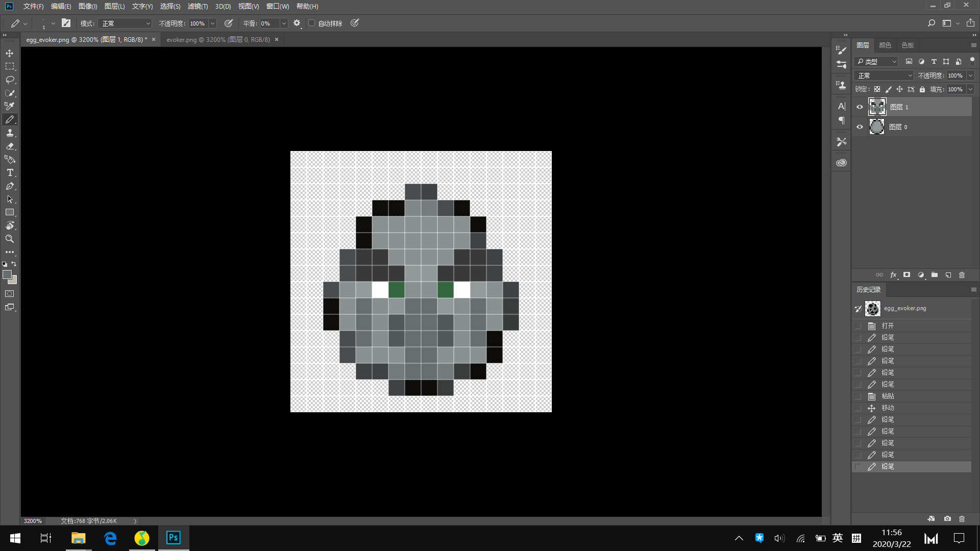The height and width of the screenshot is (551, 980).
Task: Hide layer 图层 0
Action: pos(860,127)
